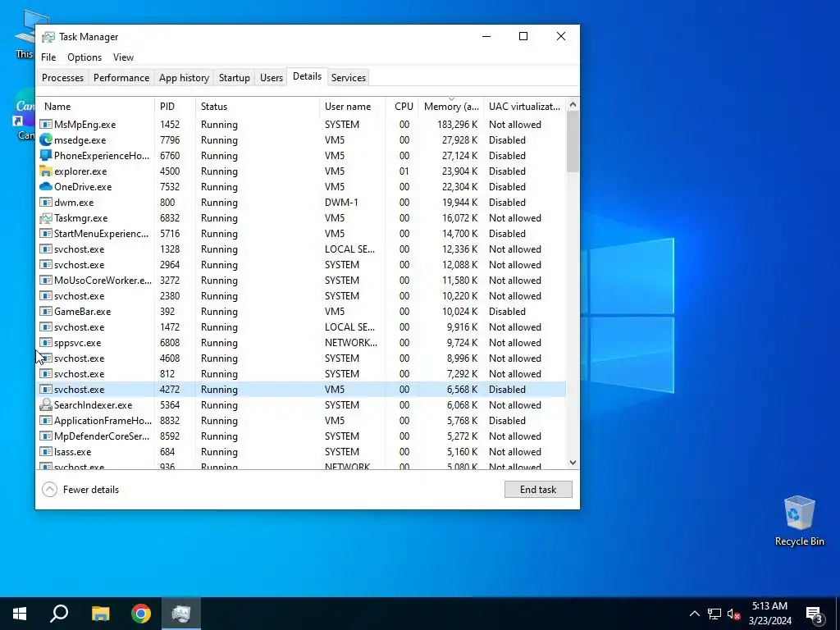Click the vertical scrollbar thumb

coord(573,141)
